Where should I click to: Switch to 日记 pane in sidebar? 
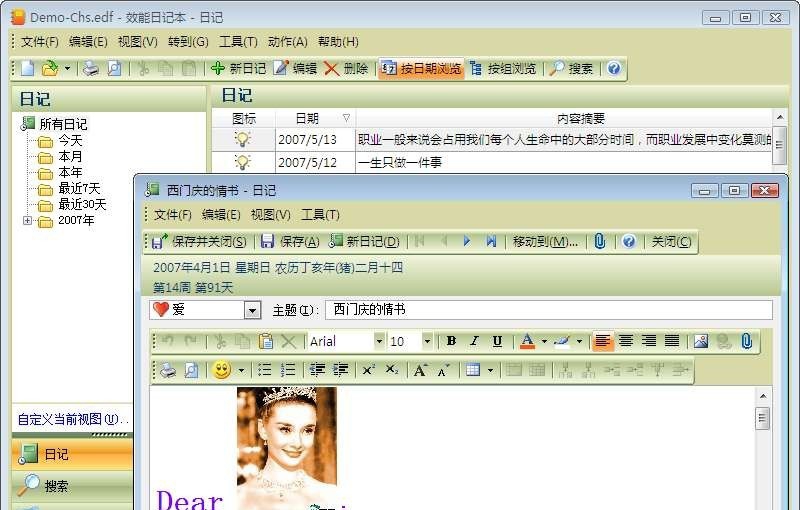point(72,454)
